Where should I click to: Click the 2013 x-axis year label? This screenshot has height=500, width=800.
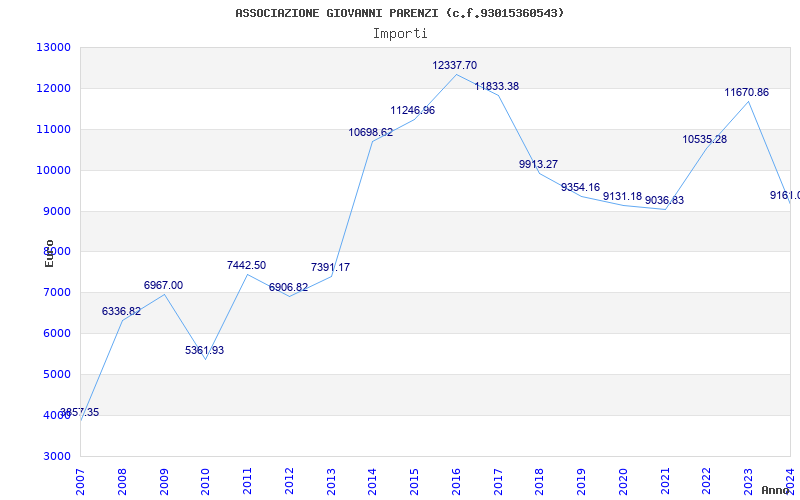tap(331, 481)
